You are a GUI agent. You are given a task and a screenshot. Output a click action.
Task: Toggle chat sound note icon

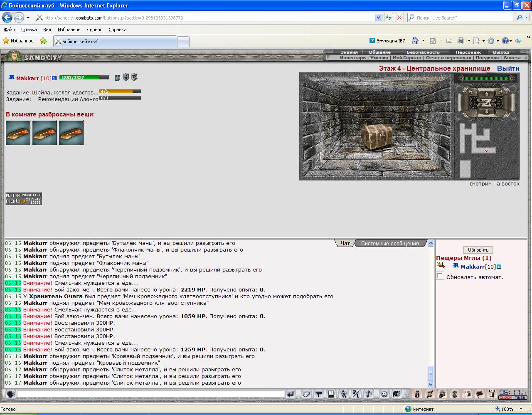[x=369, y=394]
